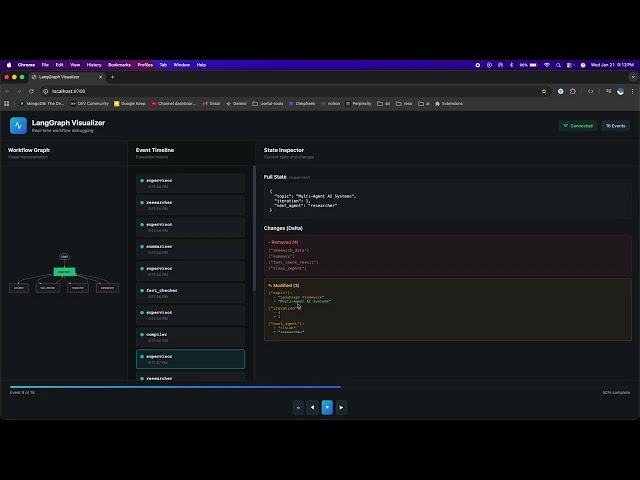Image resolution: width=640 pixels, height=480 pixels.
Task: Open the Channel dashboard bookmark
Action: click(x=173, y=104)
